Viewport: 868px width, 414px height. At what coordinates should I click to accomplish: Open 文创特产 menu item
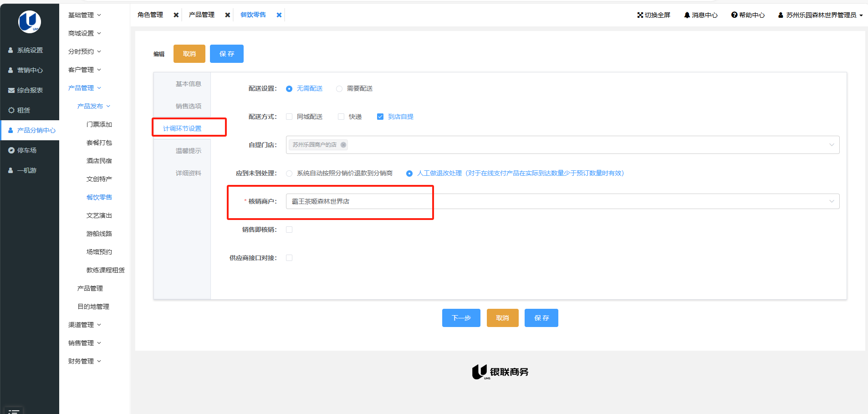(x=99, y=179)
